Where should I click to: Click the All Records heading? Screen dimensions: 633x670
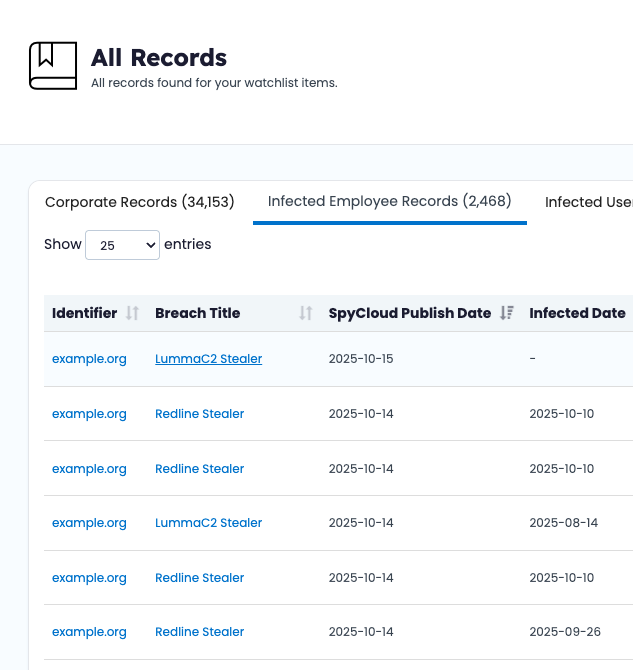[159, 58]
